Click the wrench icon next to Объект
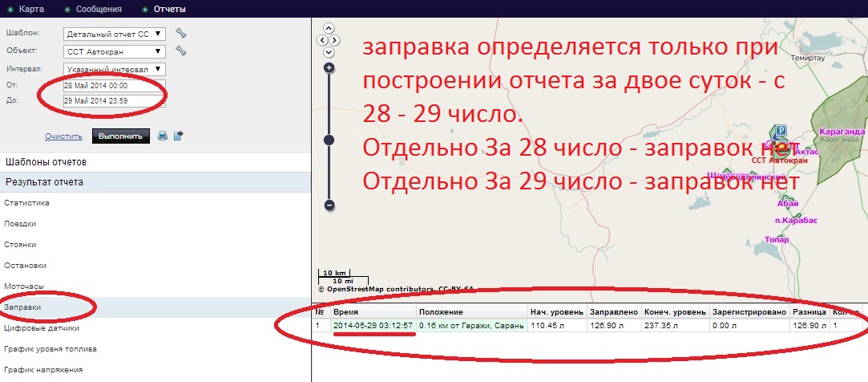868x382 pixels. (x=181, y=51)
